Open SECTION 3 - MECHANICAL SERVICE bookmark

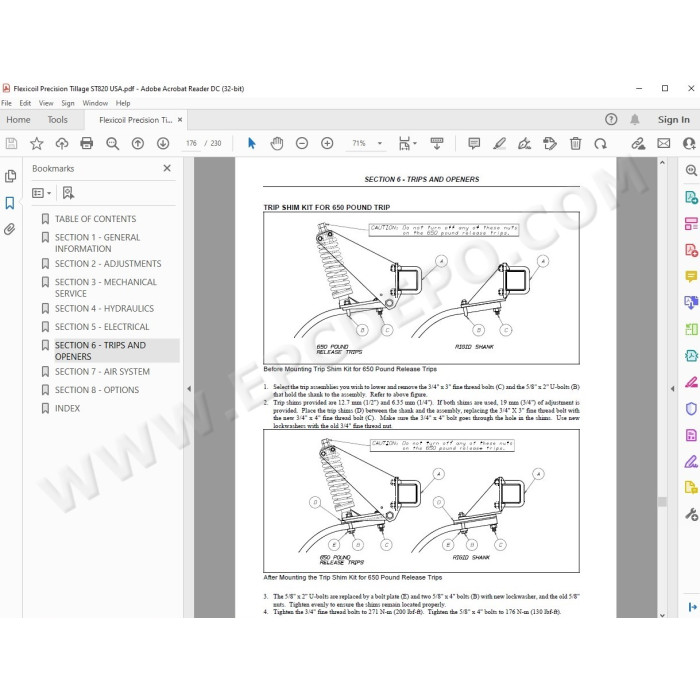pyautogui.click(x=106, y=288)
